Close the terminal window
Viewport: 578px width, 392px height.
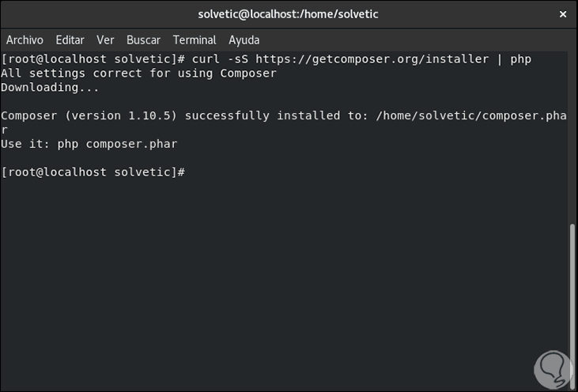click(x=562, y=13)
